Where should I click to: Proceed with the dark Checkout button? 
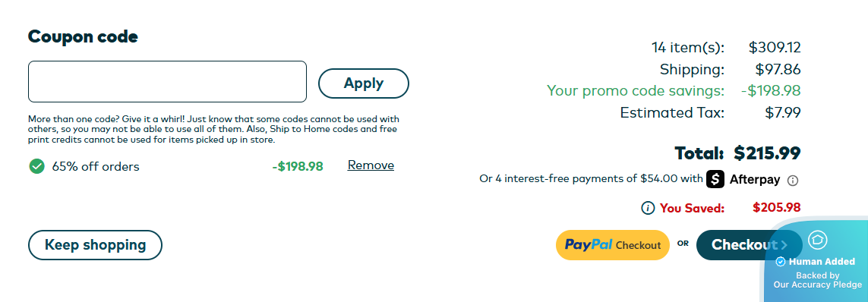point(749,245)
